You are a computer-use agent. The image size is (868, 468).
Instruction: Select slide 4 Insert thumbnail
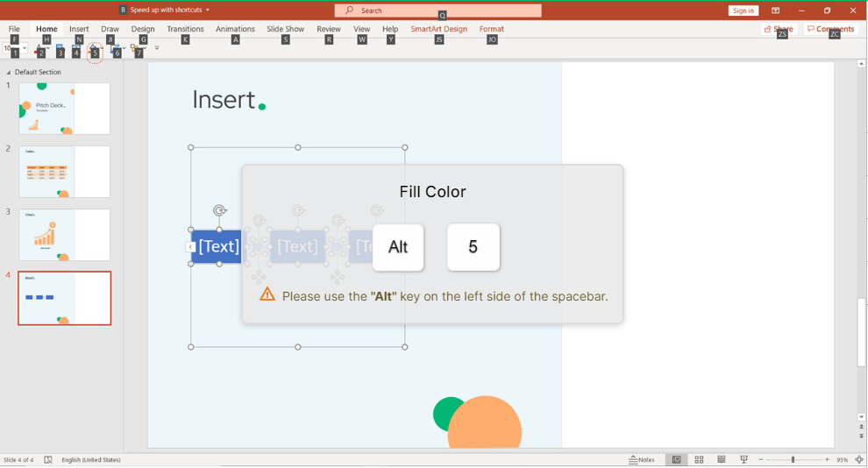click(64, 298)
